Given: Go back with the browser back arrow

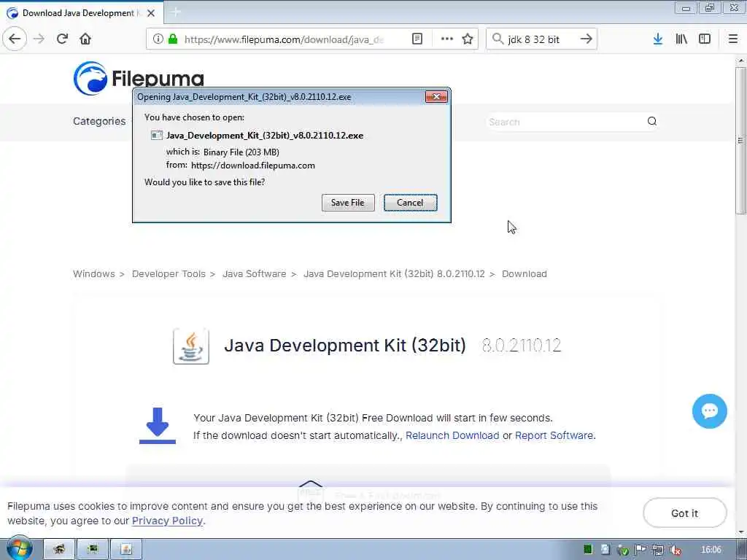Looking at the screenshot, I should [15, 39].
